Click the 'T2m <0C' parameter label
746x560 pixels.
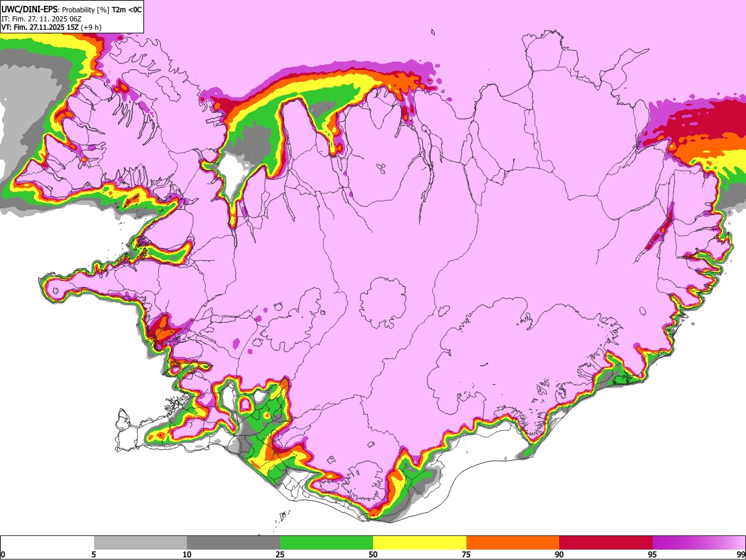[x=126, y=10]
